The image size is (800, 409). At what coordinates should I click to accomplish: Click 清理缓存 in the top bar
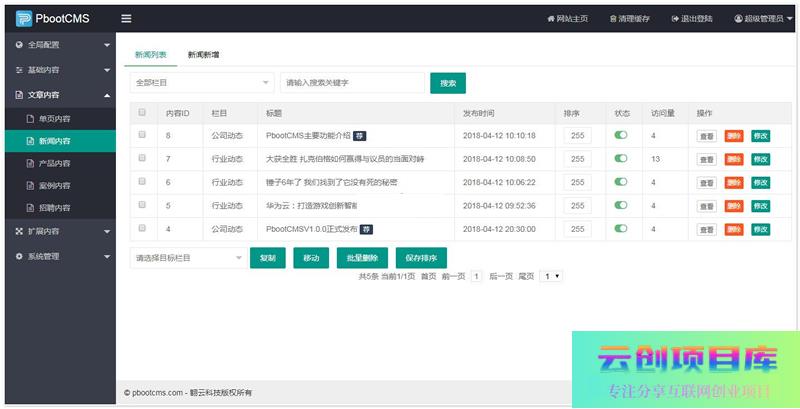click(630, 18)
